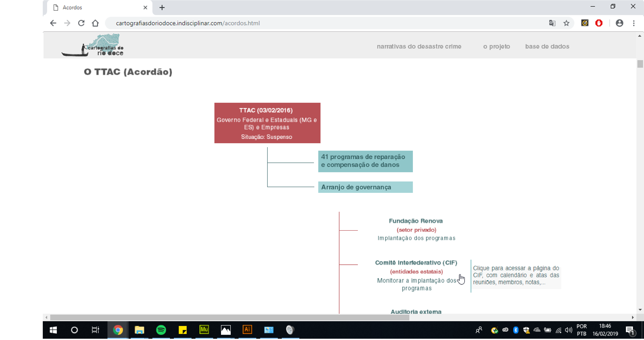Open Spotify from the taskbar
This screenshot has width=644, height=340.
click(161, 330)
